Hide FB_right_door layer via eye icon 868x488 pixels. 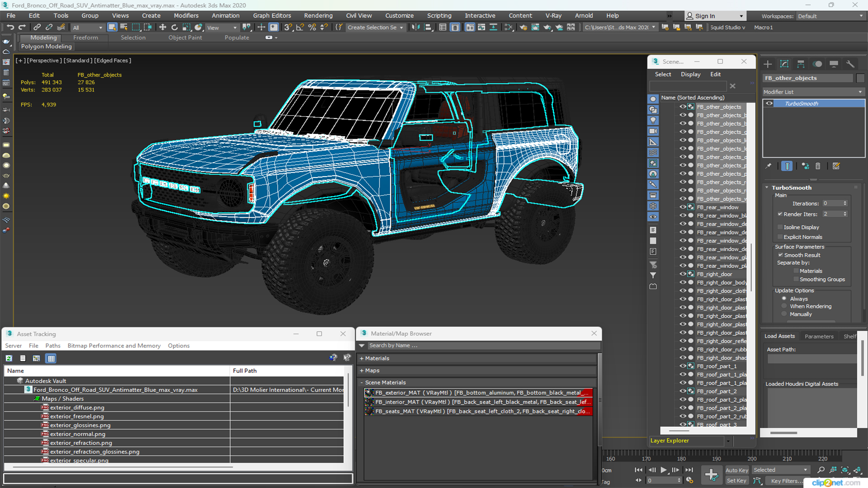pyautogui.click(x=683, y=274)
